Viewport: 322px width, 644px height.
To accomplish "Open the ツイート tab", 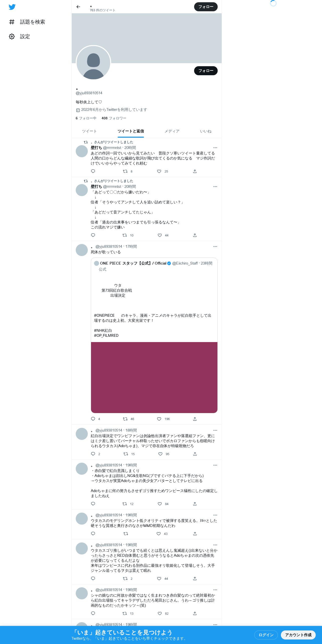I will tap(89, 131).
